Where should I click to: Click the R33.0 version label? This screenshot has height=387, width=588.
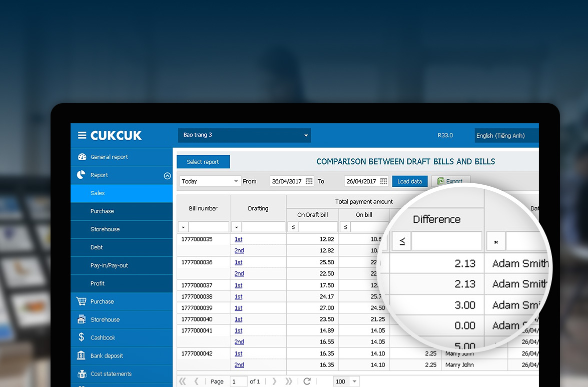pyautogui.click(x=445, y=135)
